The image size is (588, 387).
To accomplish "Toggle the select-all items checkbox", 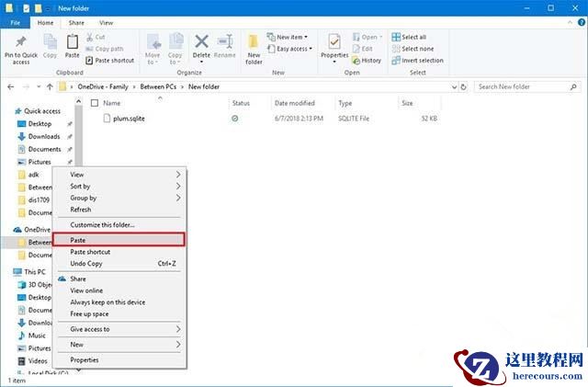I will point(95,103).
